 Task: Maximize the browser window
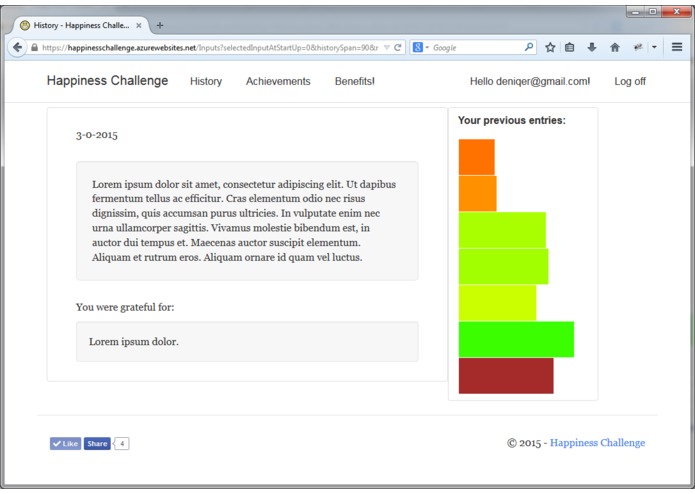[652, 12]
